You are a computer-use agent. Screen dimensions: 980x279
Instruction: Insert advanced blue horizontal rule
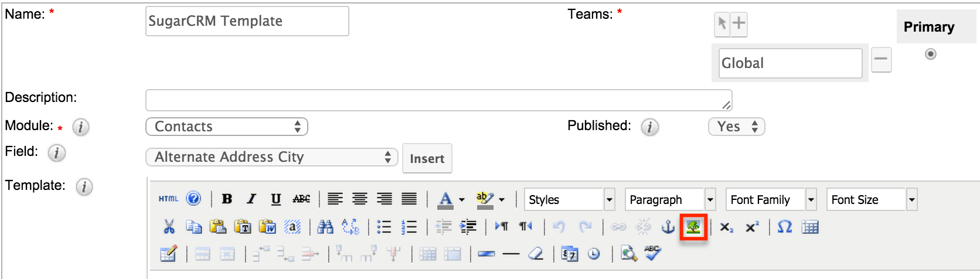point(486,254)
